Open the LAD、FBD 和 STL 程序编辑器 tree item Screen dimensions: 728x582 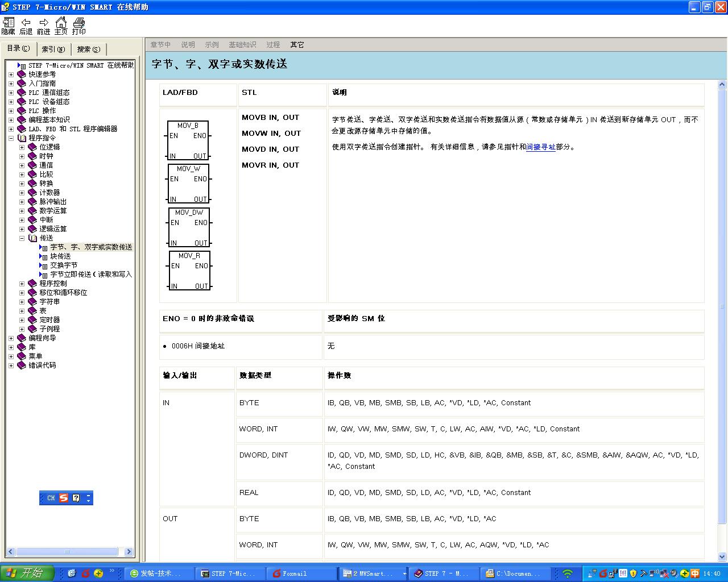(x=73, y=129)
